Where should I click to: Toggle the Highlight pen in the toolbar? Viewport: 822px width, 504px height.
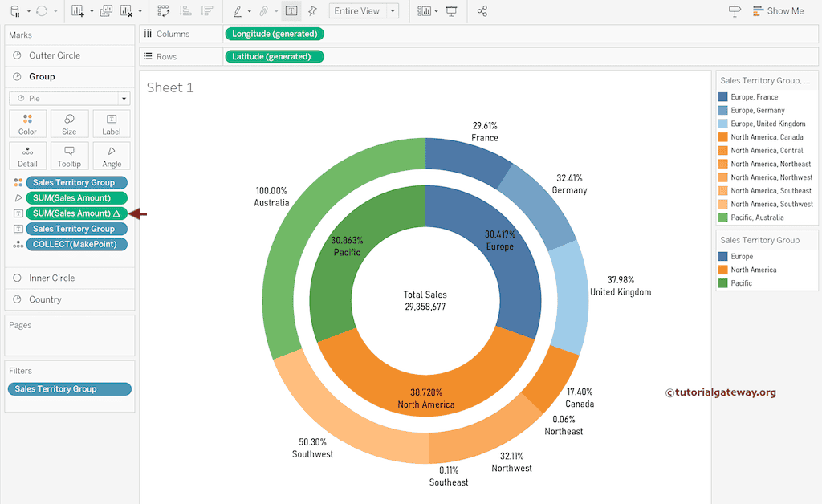click(x=238, y=11)
